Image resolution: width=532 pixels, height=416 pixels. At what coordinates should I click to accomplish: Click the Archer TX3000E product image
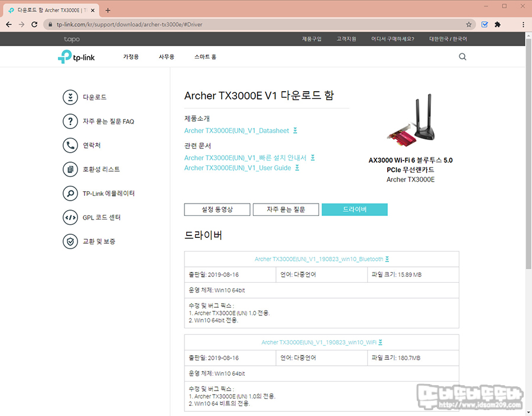tap(411, 121)
